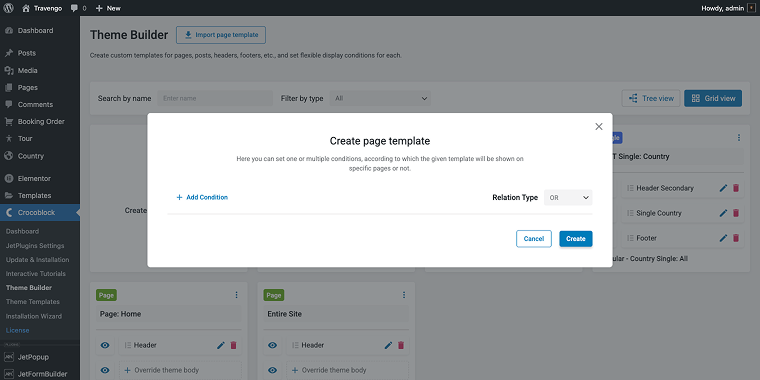Viewport: 760px width, 380px height.
Task: Close the Create page template dialog
Action: click(x=599, y=127)
